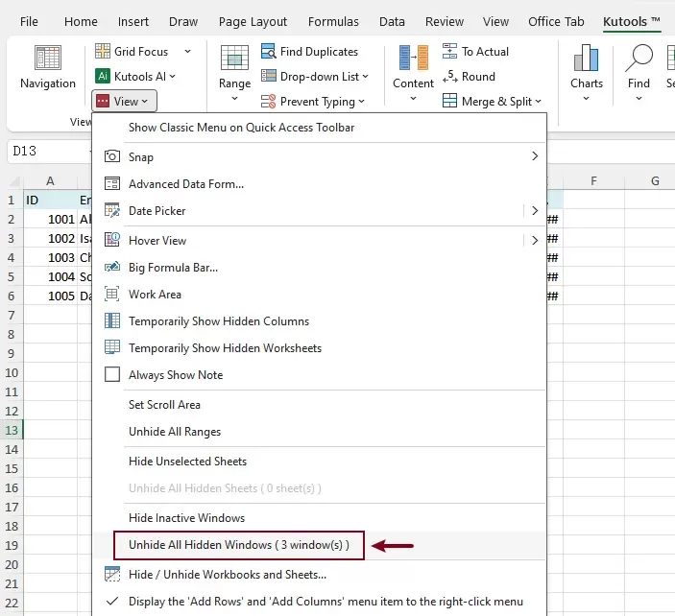The image size is (675, 616).
Task: Select column F header
Action: (x=593, y=181)
